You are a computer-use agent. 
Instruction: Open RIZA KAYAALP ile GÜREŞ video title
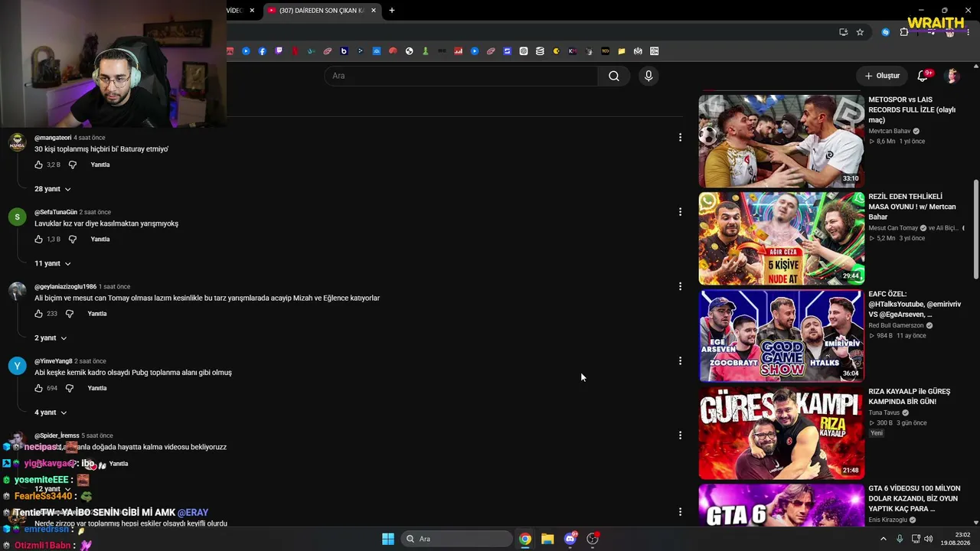coord(910,396)
